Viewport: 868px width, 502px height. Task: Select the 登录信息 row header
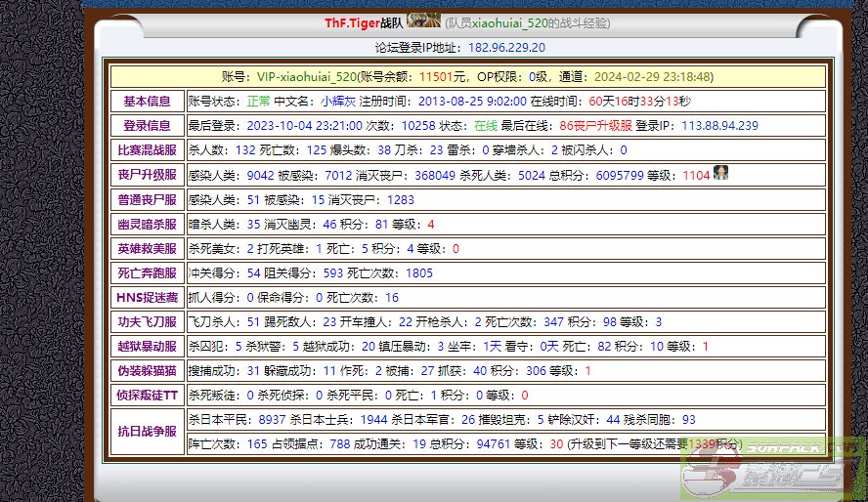tap(147, 126)
